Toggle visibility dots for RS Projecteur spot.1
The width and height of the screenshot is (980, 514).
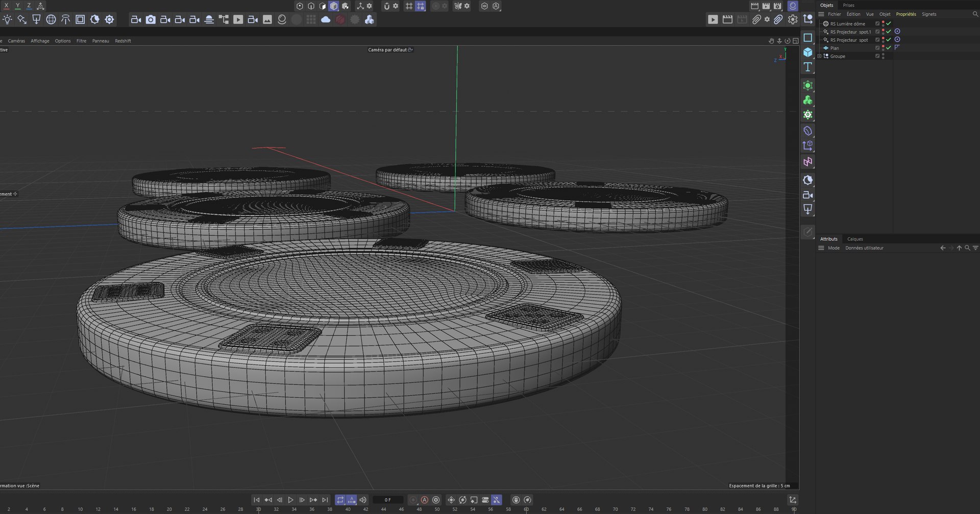[x=883, y=32]
